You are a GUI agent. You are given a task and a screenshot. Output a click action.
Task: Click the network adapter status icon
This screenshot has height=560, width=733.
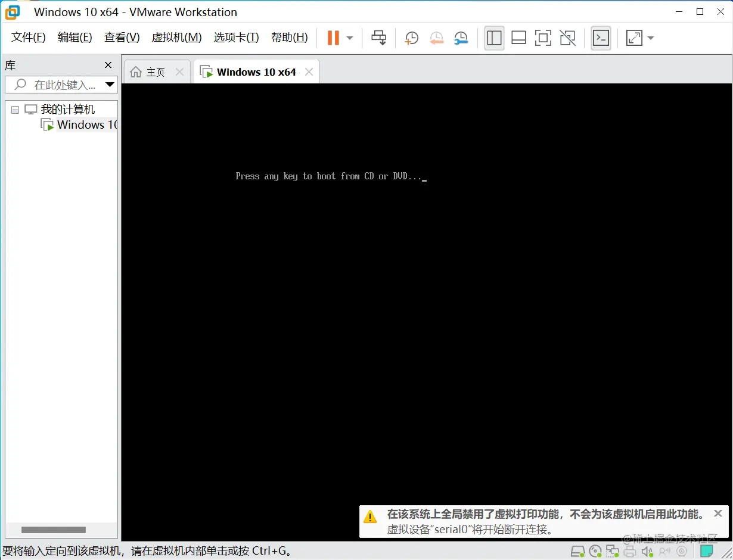pyautogui.click(x=612, y=551)
